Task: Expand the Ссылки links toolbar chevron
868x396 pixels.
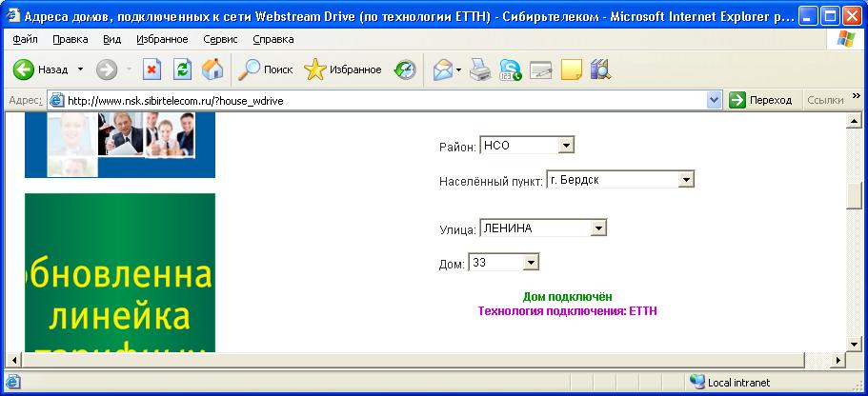Action: 856,96
